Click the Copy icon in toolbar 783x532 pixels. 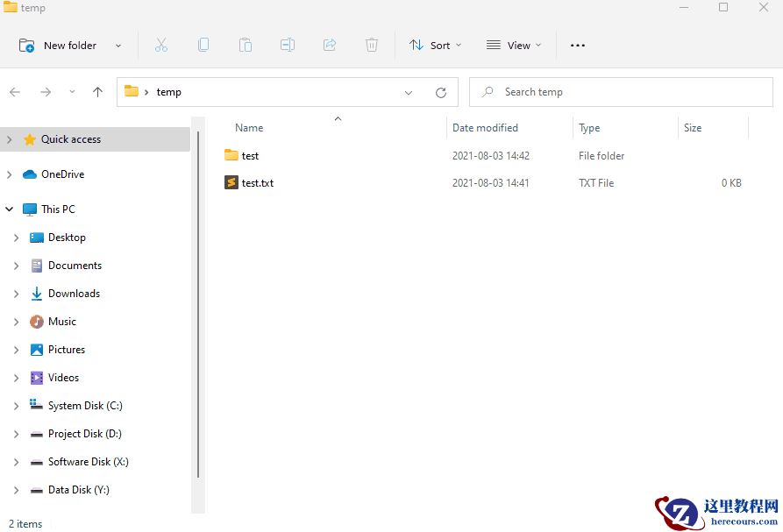203,46
